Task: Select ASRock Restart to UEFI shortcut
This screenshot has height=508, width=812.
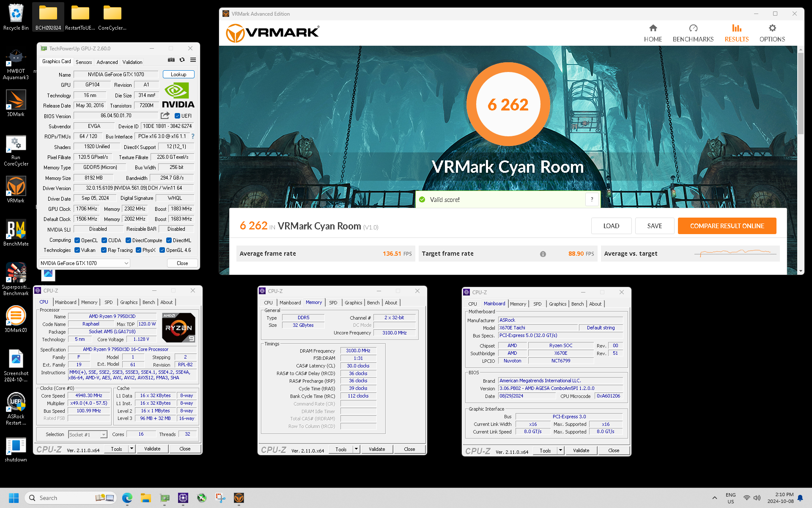Action: pos(16,409)
